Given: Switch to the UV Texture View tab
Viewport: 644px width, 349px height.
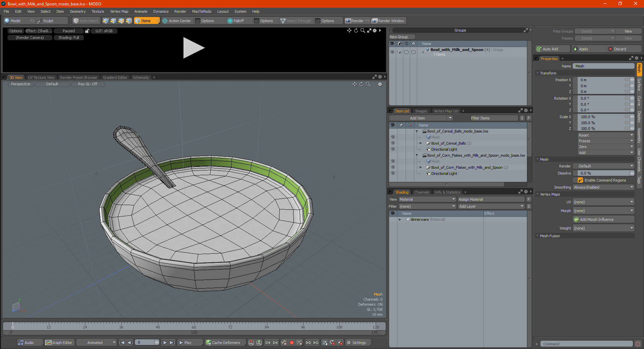Looking at the screenshot, I should tap(41, 78).
